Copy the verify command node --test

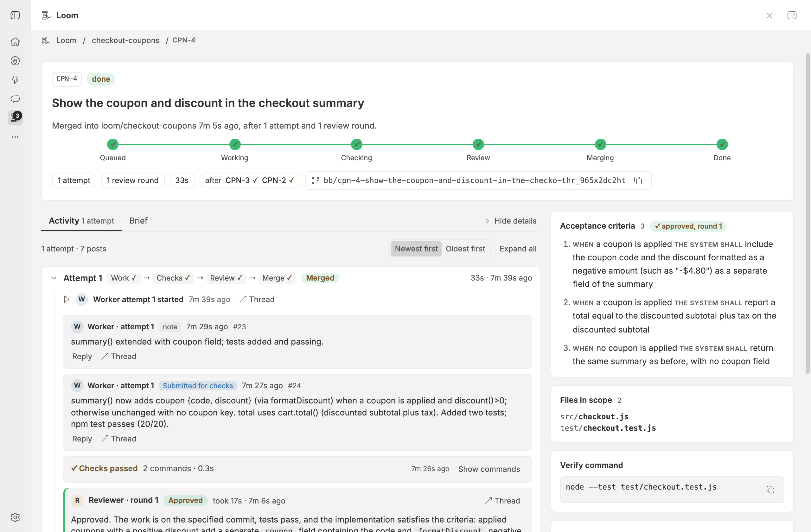tap(770, 490)
